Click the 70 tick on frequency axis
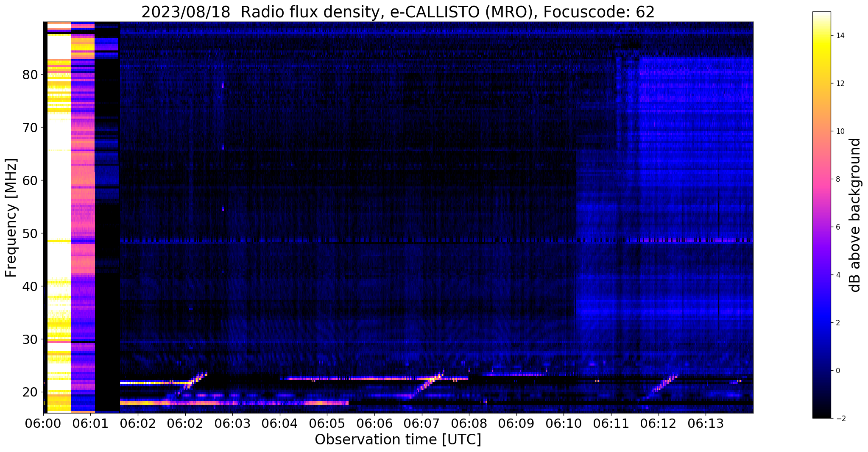 pyautogui.click(x=30, y=128)
